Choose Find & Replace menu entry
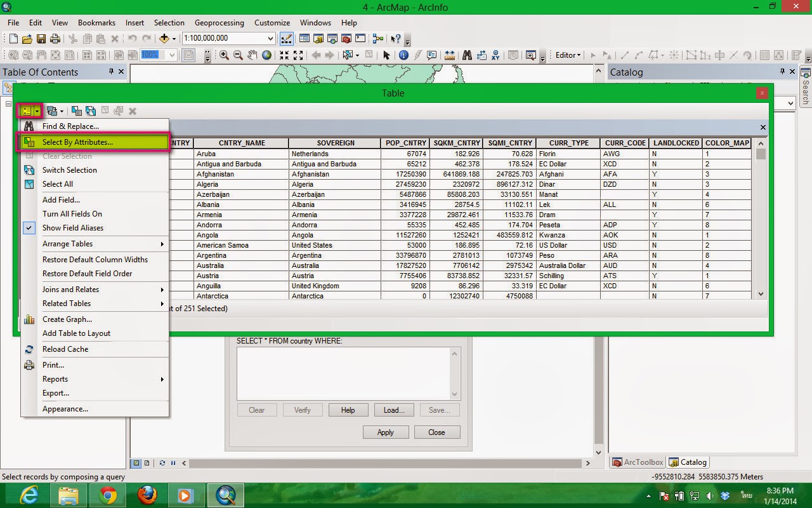Viewport: 812px width, 508px height. 95,126
